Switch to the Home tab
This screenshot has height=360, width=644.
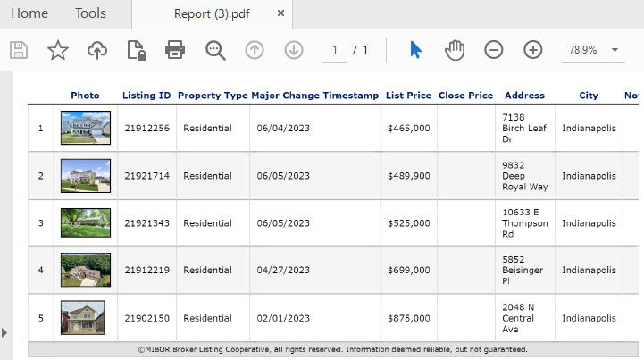(29, 13)
